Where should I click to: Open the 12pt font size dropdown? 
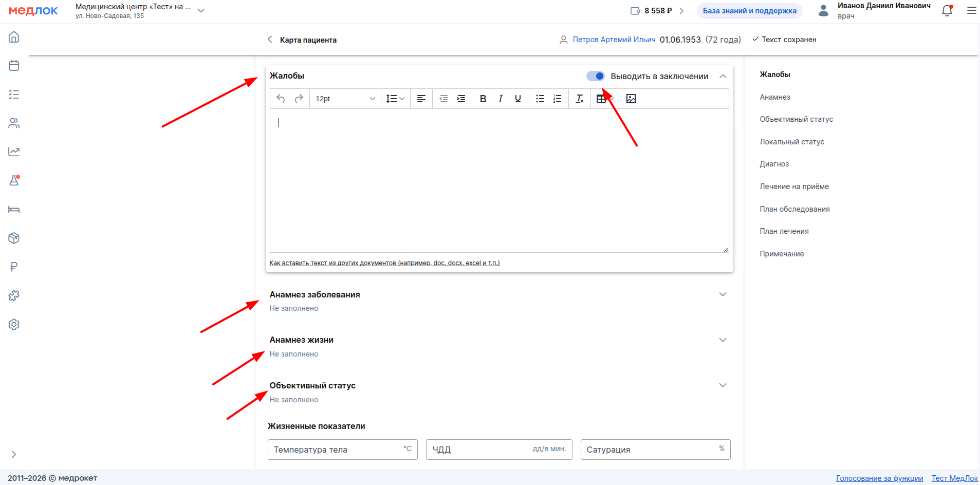pyautogui.click(x=345, y=99)
